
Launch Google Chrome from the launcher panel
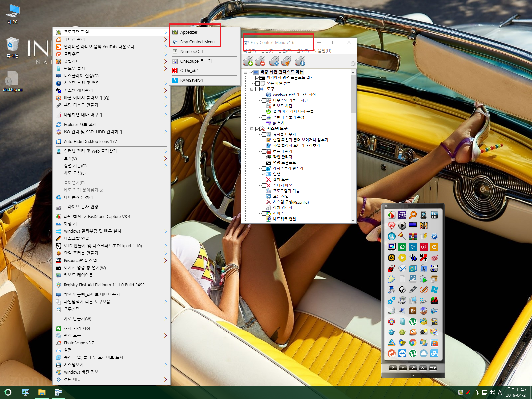click(413, 343)
